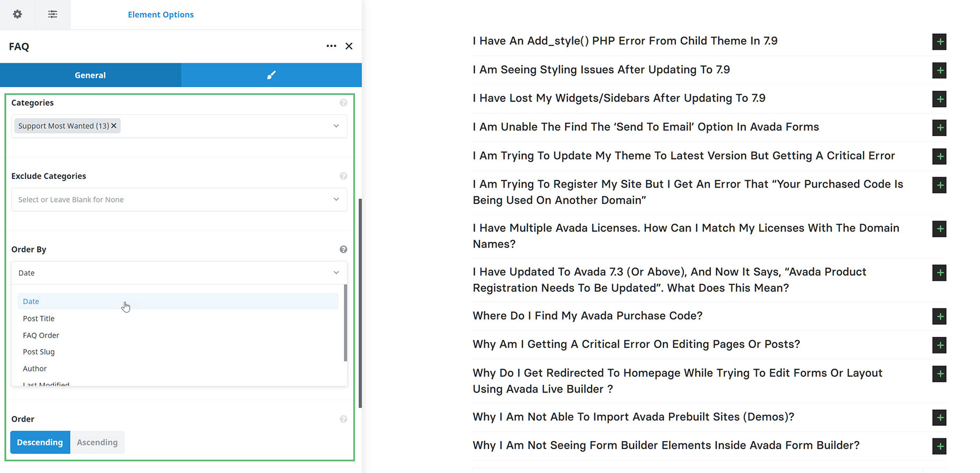980x473 pixels.
Task: Expand FAQ about Import Avada Prebuilt Sites
Action: (939, 417)
